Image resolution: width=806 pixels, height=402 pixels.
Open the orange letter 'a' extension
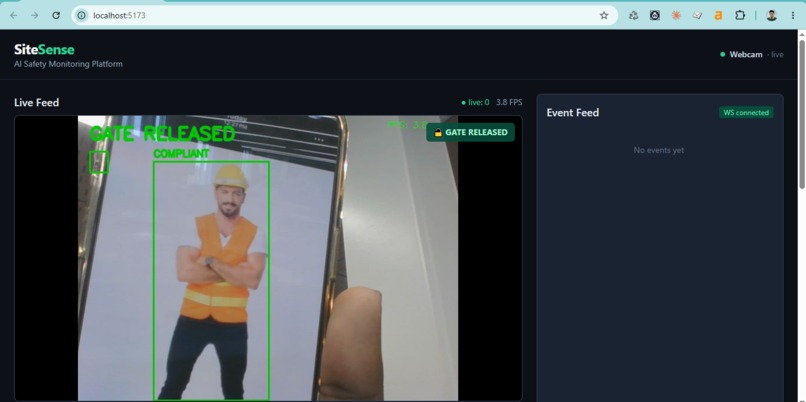718,15
